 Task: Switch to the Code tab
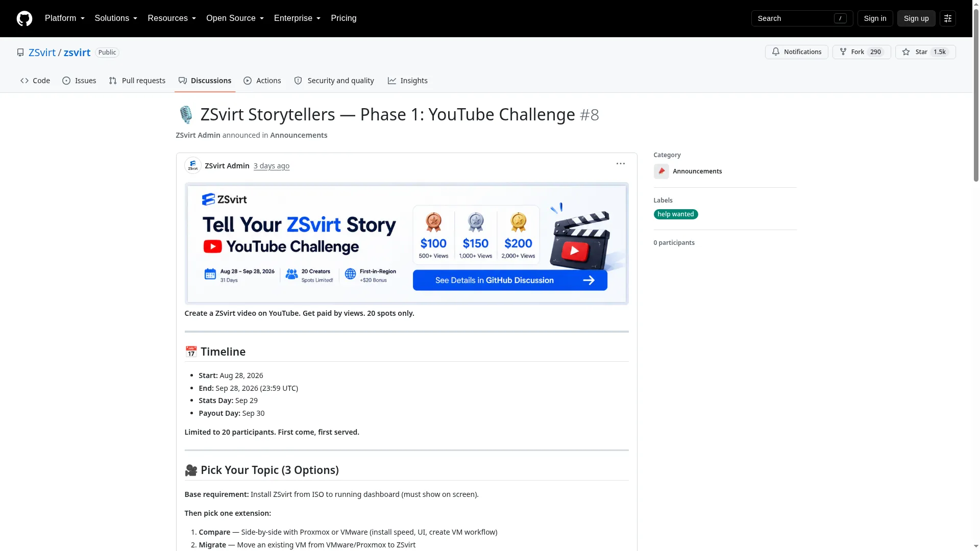point(35,81)
